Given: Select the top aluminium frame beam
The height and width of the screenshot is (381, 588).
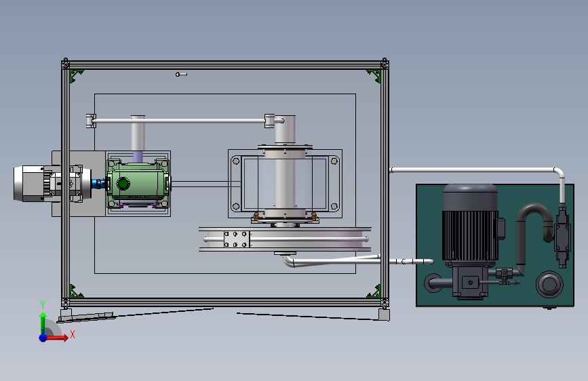Looking at the screenshot, I should [225, 65].
